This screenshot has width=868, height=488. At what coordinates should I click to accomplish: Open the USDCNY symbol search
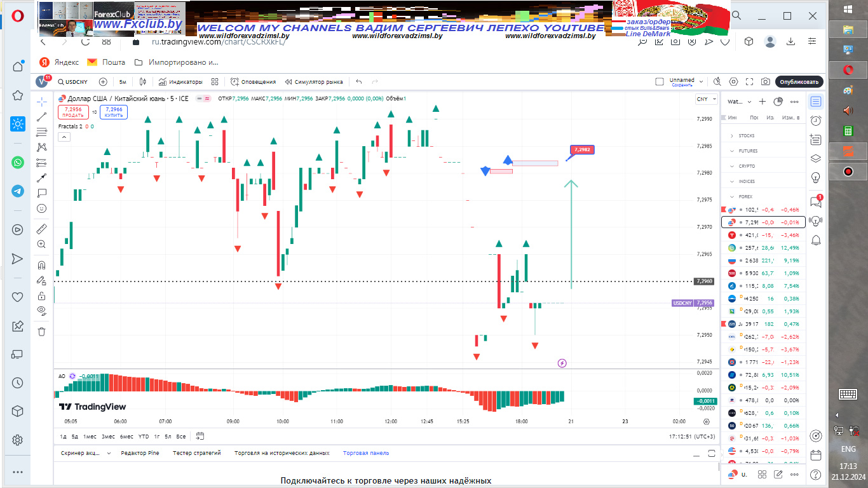pyautogui.click(x=72, y=82)
